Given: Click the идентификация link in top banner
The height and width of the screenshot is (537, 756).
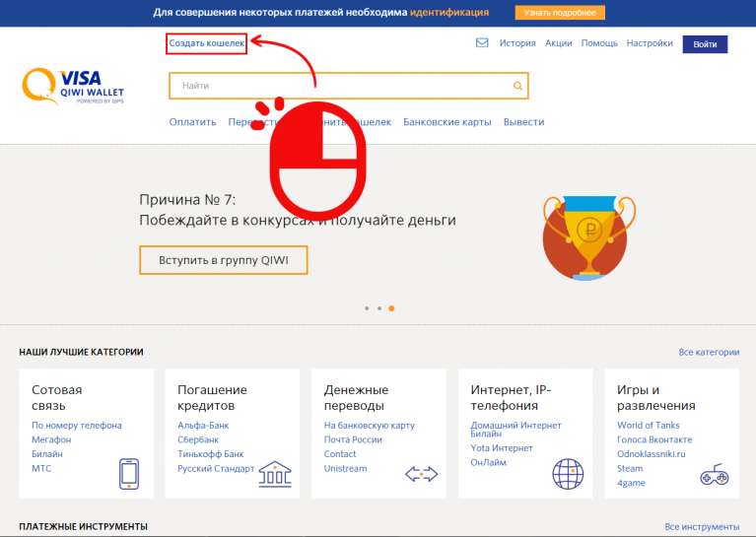Looking at the screenshot, I should pos(449,13).
